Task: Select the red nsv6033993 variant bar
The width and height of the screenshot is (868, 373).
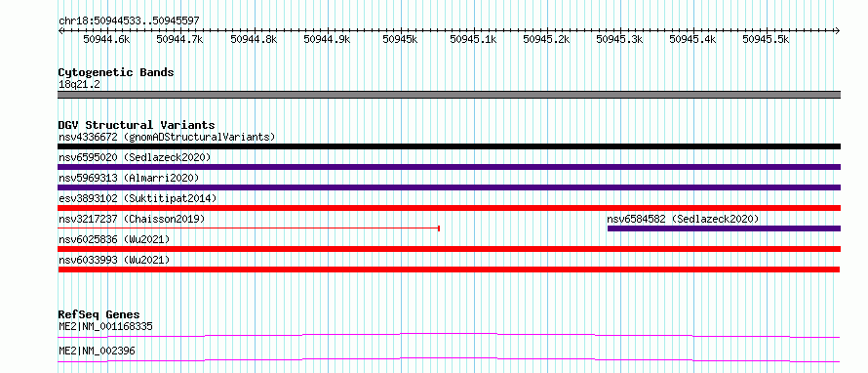Action: (x=449, y=269)
